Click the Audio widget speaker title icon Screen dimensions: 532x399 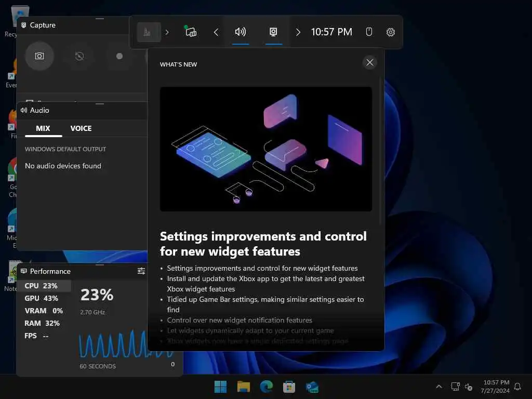24,110
